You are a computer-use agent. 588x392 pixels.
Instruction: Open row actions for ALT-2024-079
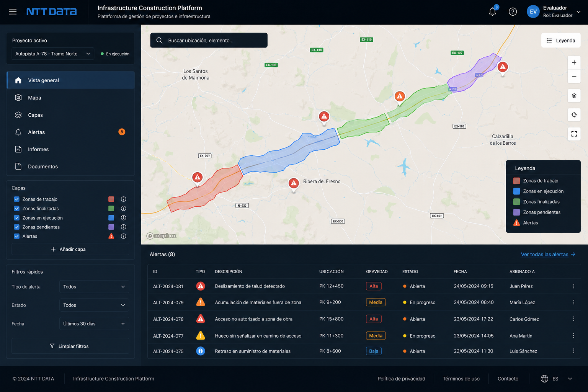573,302
